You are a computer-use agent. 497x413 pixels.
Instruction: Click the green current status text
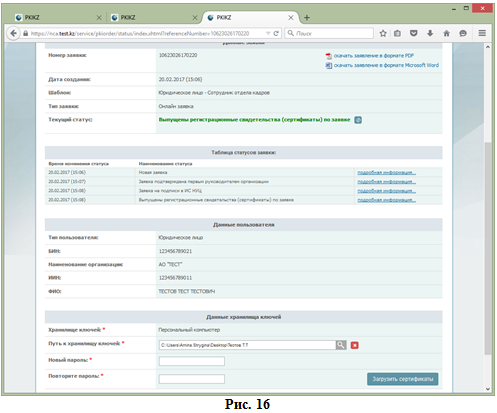(x=254, y=120)
